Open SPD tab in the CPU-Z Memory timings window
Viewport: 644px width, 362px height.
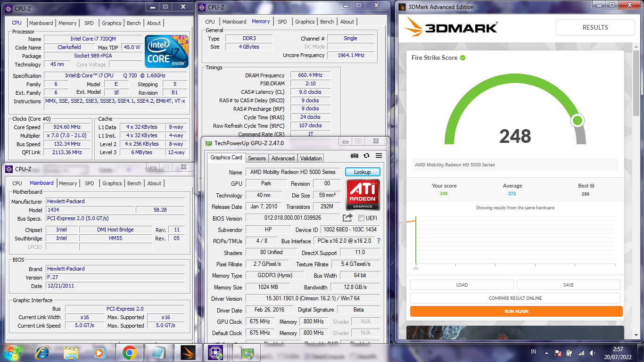[x=282, y=22]
